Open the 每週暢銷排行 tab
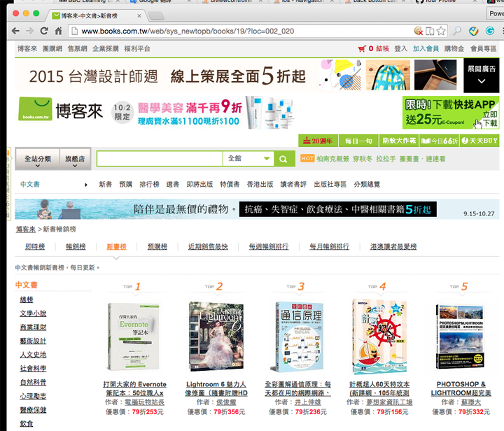The width and height of the screenshot is (504, 431). (269, 246)
